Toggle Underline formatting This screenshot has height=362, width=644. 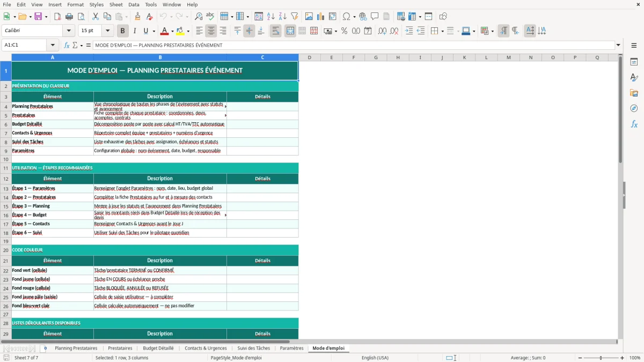tap(145, 31)
